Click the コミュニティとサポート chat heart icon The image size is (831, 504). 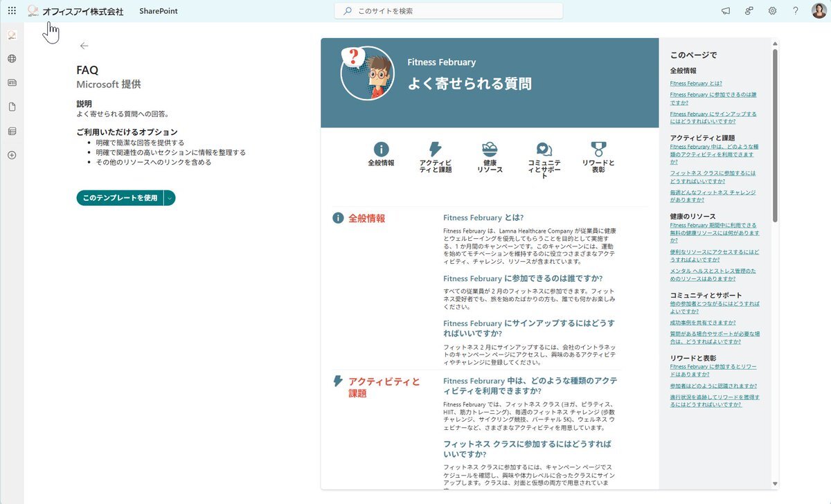(x=544, y=149)
